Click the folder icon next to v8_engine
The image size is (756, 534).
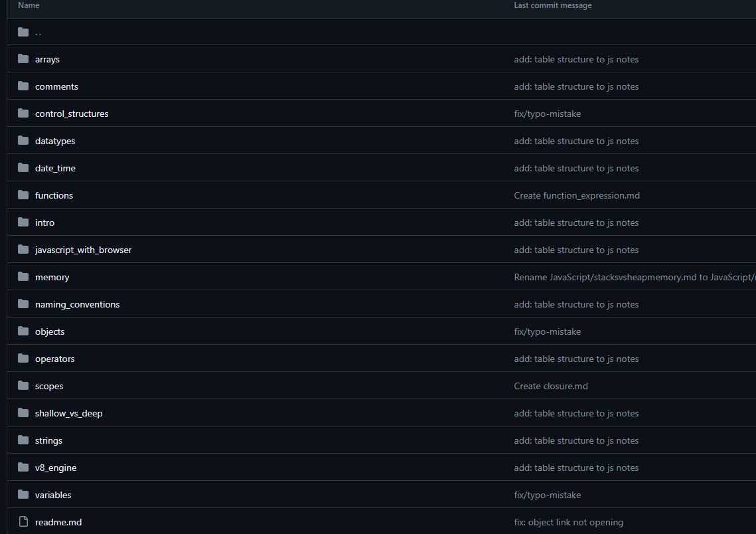coord(23,468)
